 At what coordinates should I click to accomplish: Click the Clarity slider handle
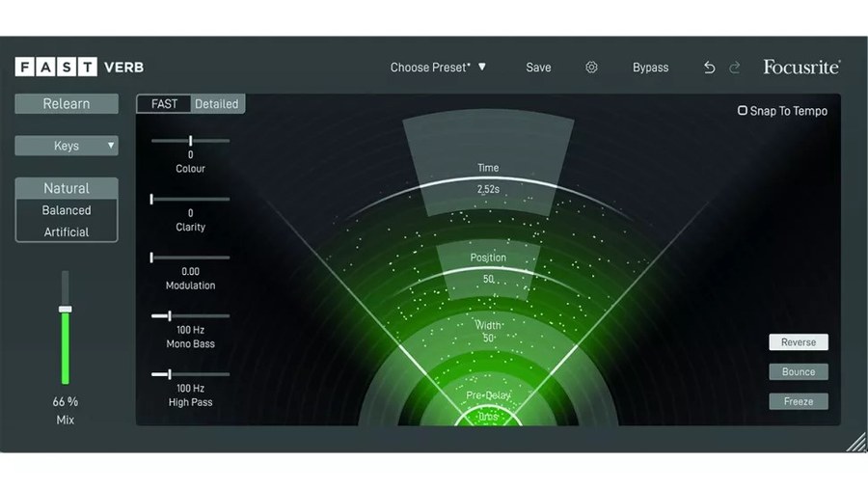pos(151,199)
